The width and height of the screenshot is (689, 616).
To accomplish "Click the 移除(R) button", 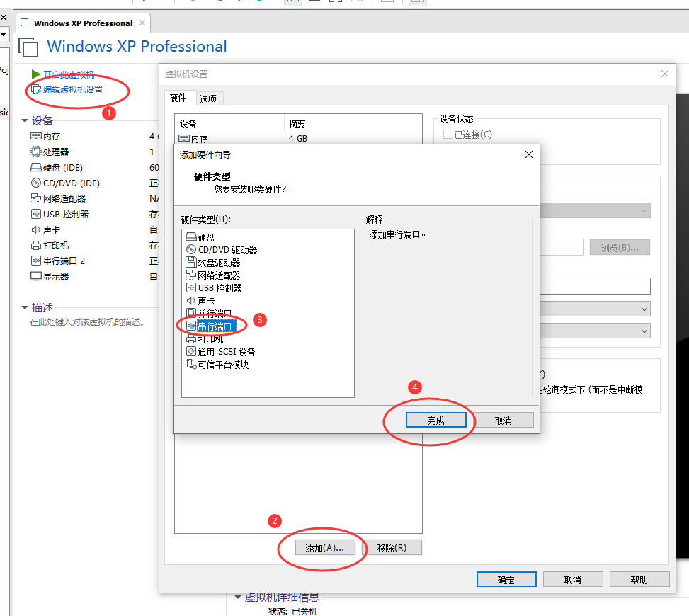I will (392, 548).
